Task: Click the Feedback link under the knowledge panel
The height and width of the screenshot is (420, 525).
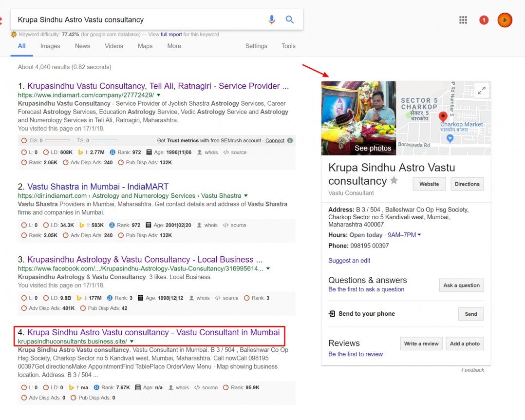Action: coord(473,370)
